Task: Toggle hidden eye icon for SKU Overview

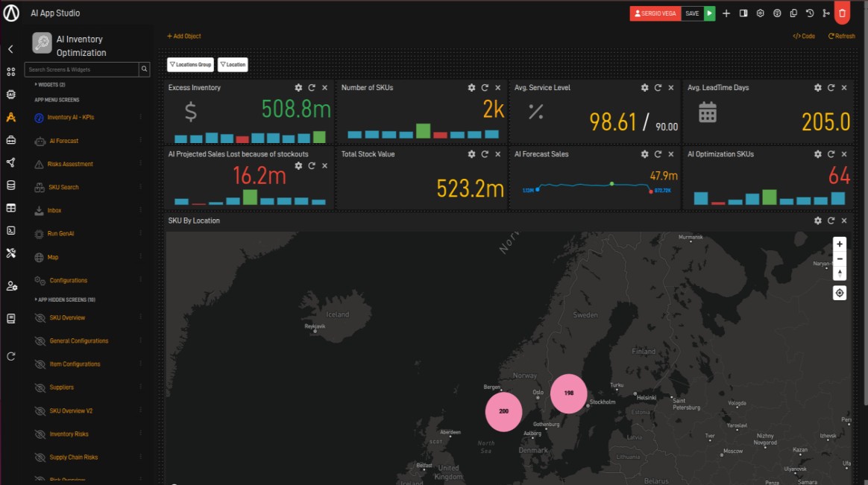Action: 40,318
